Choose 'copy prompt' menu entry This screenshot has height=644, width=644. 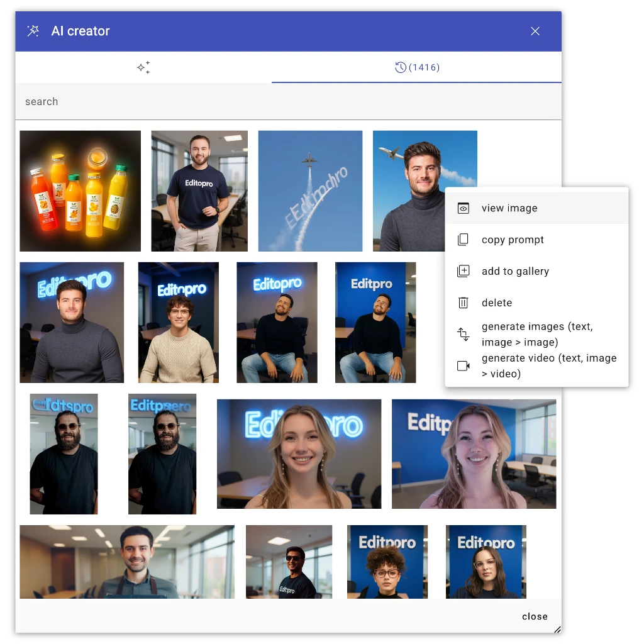click(537, 240)
